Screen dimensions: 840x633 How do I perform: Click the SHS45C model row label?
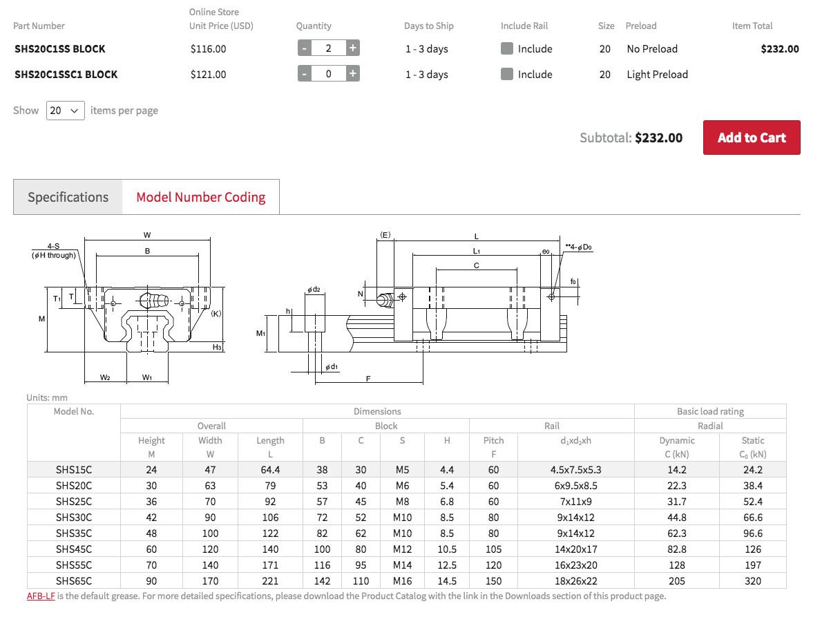[74, 549]
